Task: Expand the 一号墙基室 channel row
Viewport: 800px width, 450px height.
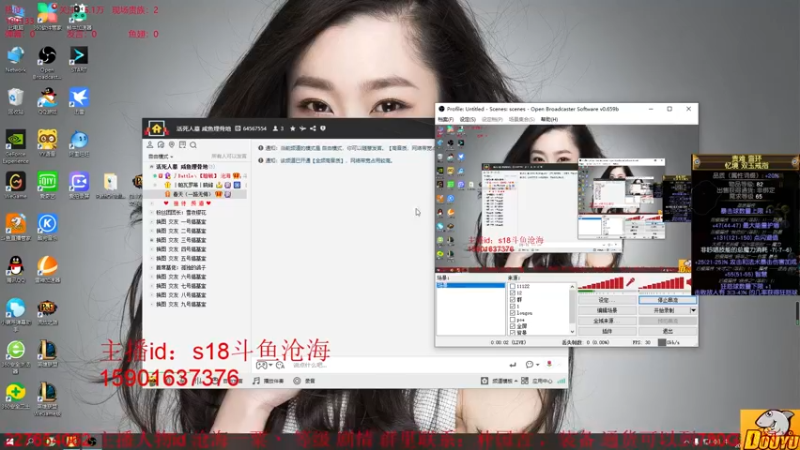Action: click(152, 222)
